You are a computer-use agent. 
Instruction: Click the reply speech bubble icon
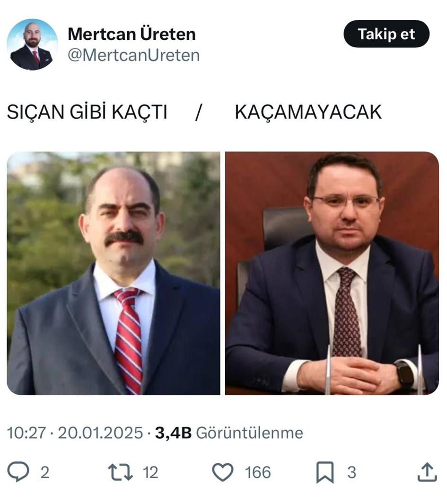click(x=18, y=471)
